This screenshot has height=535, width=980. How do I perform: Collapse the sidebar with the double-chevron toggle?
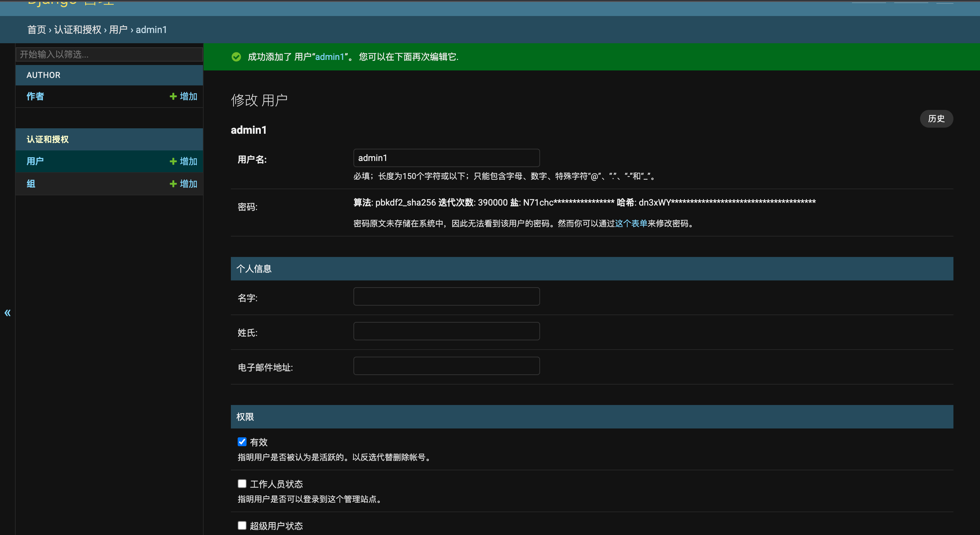click(7, 313)
